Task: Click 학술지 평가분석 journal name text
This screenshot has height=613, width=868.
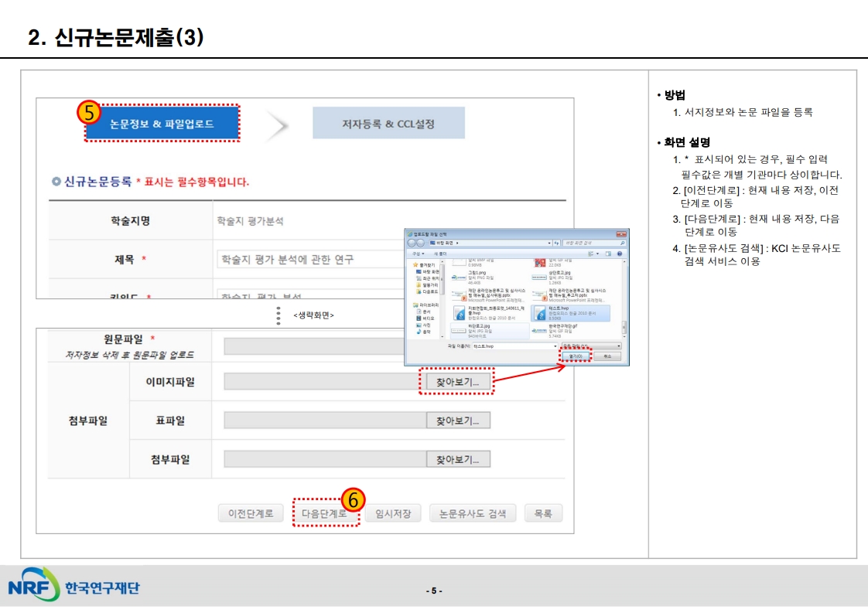Action: [250, 221]
